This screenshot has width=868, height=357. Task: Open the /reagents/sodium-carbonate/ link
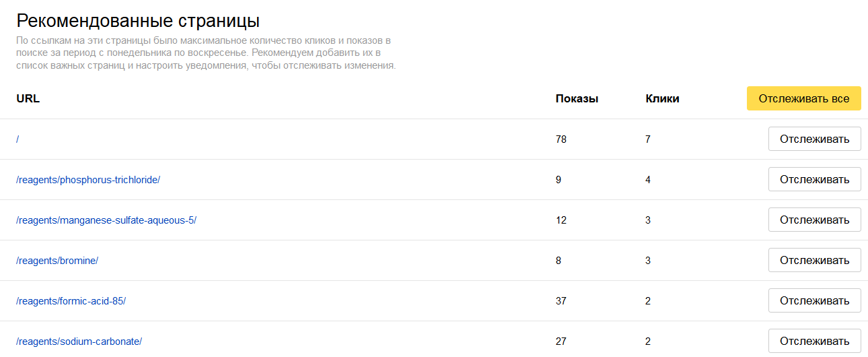pyautogui.click(x=79, y=342)
